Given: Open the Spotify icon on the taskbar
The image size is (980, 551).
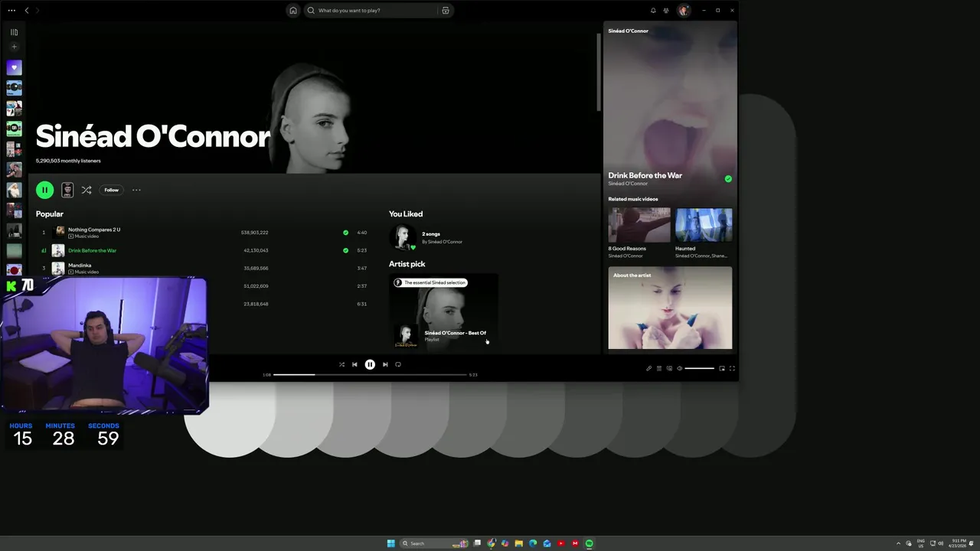Looking at the screenshot, I should click(589, 543).
